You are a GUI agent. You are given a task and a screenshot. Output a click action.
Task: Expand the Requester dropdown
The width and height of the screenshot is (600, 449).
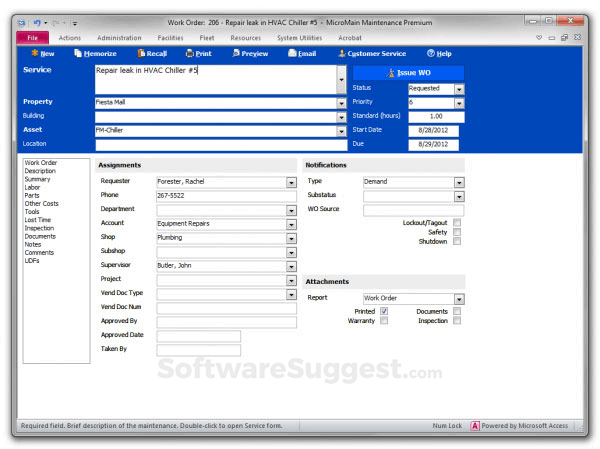(x=291, y=183)
